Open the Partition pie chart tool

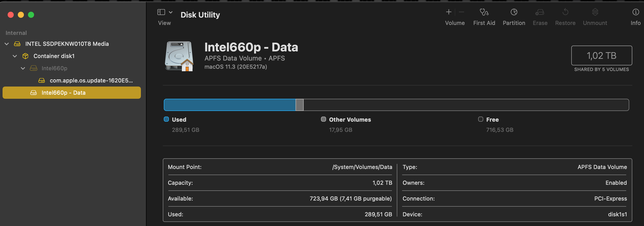(x=514, y=12)
